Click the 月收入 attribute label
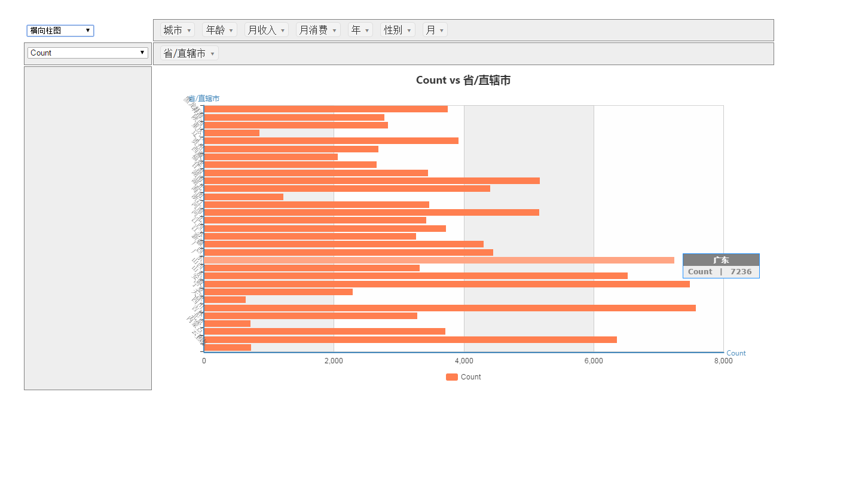 262,30
